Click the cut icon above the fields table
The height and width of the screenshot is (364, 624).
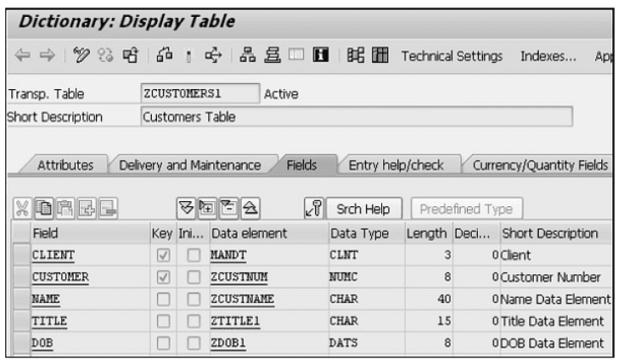(x=19, y=209)
